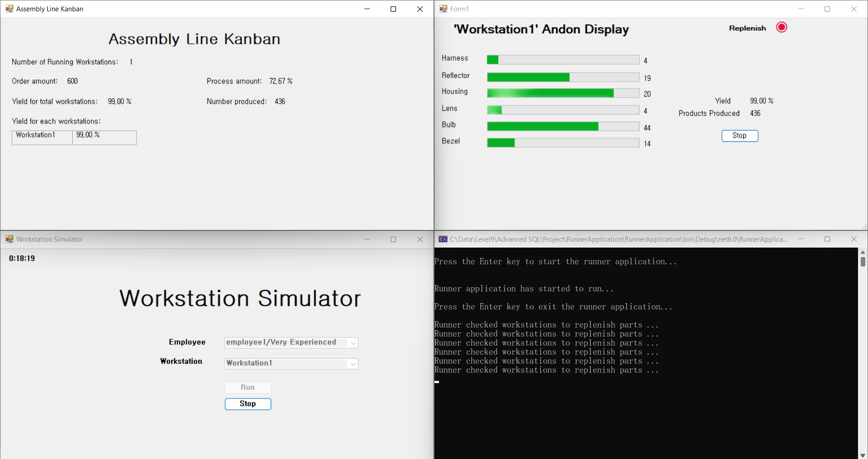Expand the Employee dropdown arrow
Viewport: 868px width, 459px height.
point(353,343)
